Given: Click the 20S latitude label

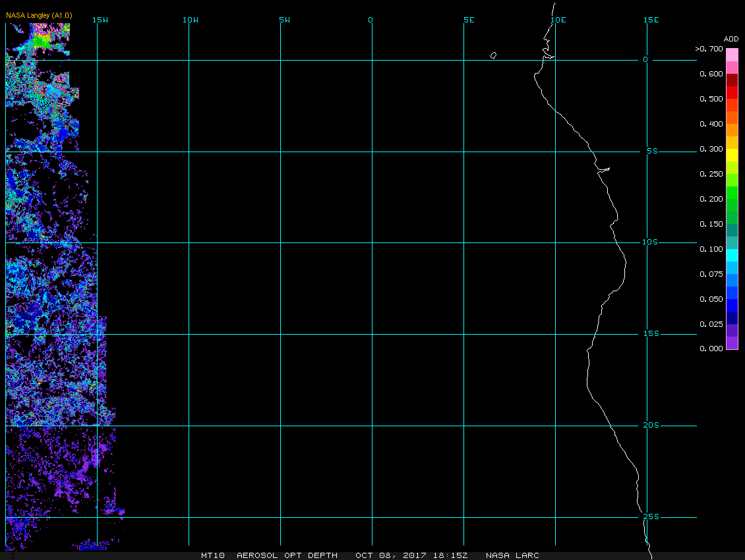Looking at the screenshot, I should tap(651, 425).
